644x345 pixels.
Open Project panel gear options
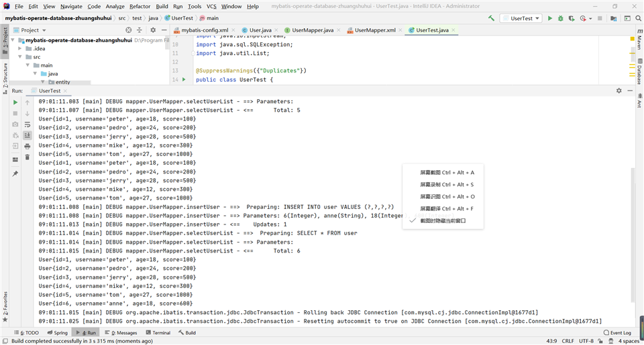(x=153, y=30)
